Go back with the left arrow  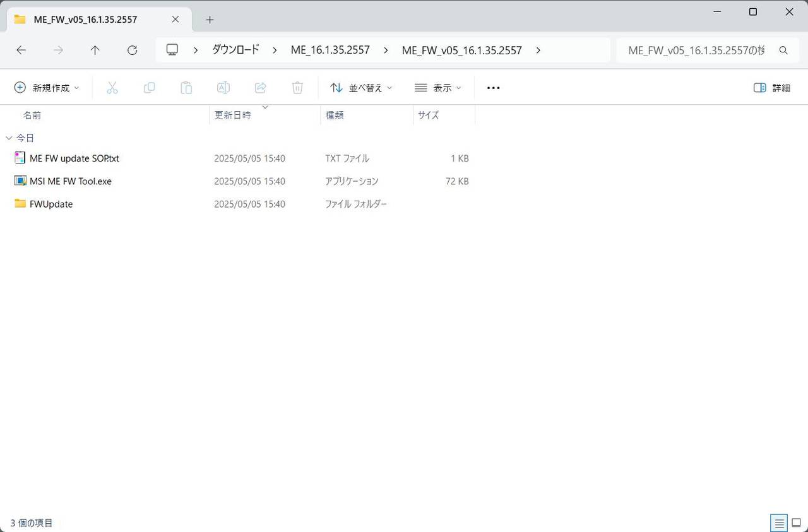click(21, 50)
